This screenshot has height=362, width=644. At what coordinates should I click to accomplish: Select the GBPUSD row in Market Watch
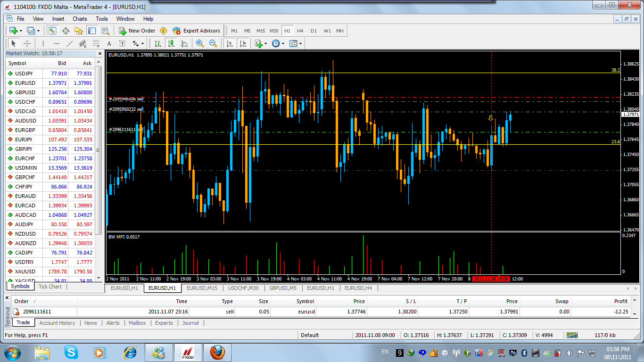pyautogui.click(x=50, y=92)
